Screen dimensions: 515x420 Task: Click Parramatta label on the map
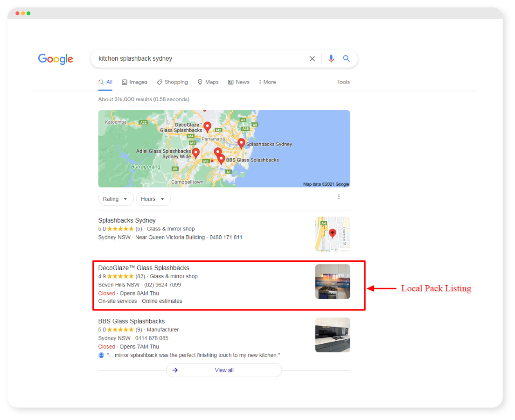coord(213,139)
